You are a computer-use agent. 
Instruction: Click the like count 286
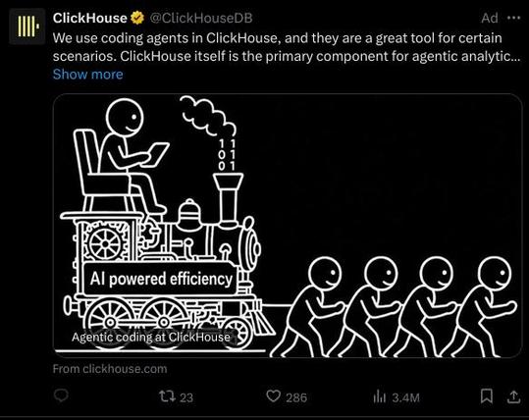pyautogui.click(x=296, y=397)
